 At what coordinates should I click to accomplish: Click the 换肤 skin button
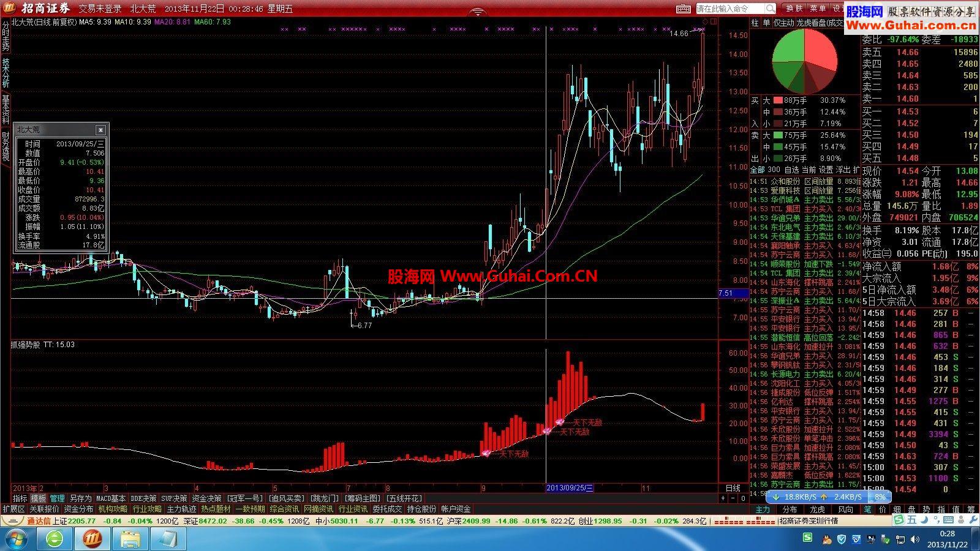794,9
